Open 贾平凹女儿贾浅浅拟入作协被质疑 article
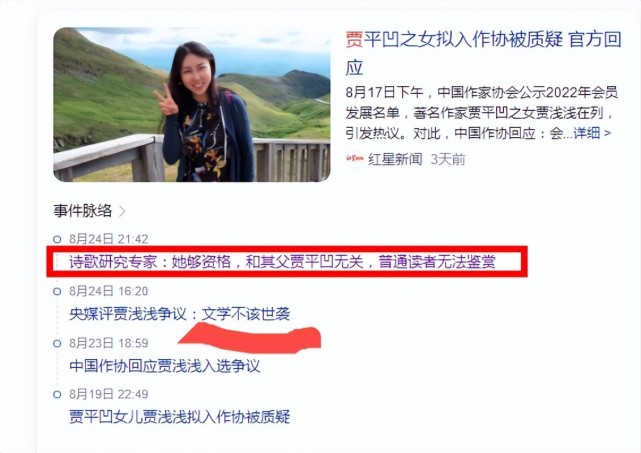The image size is (641, 453). pyautogui.click(x=179, y=417)
